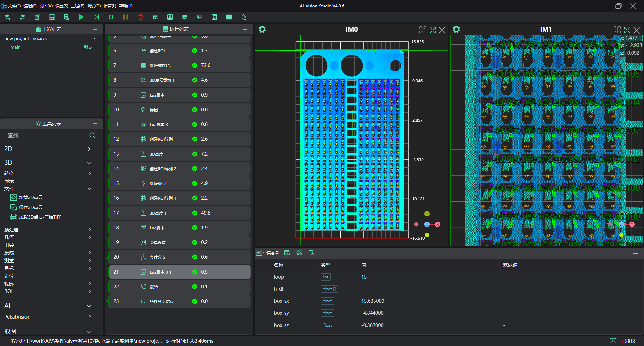Expand the 显示 subcategory

pos(90,181)
